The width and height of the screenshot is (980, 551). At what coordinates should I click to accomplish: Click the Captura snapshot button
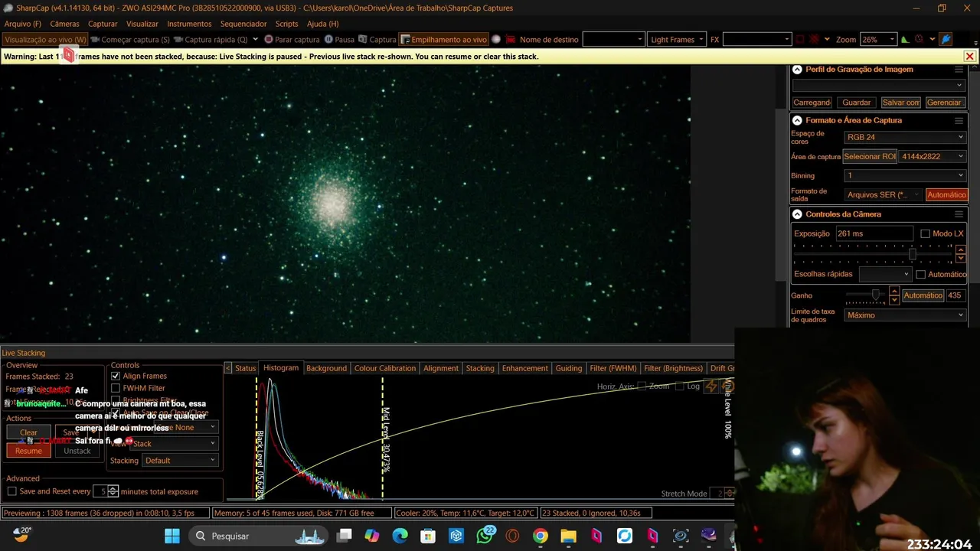377,40
